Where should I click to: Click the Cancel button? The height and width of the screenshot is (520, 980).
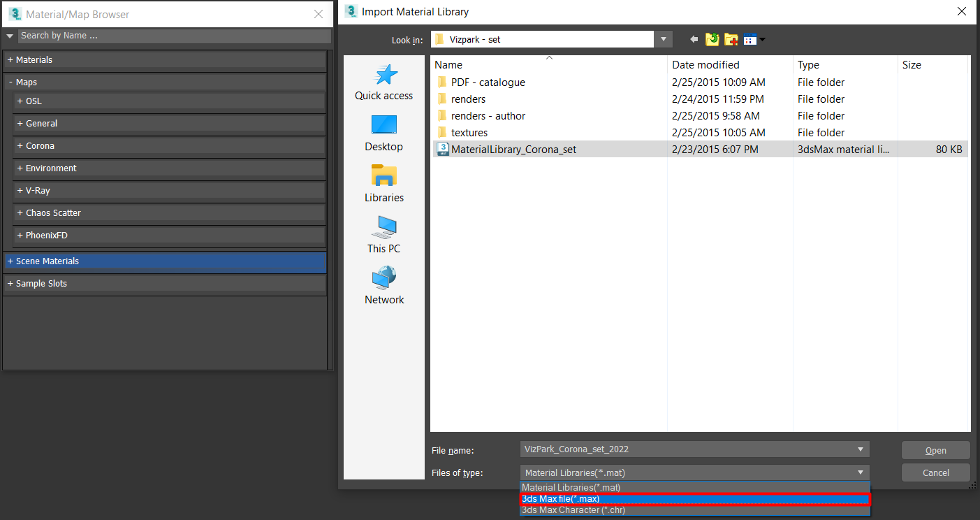[x=935, y=472]
